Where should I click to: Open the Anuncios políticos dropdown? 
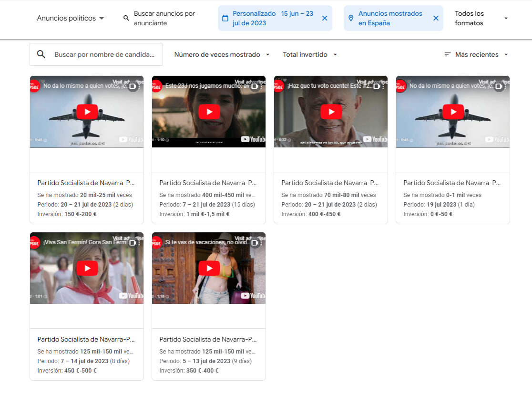[x=70, y=18]
